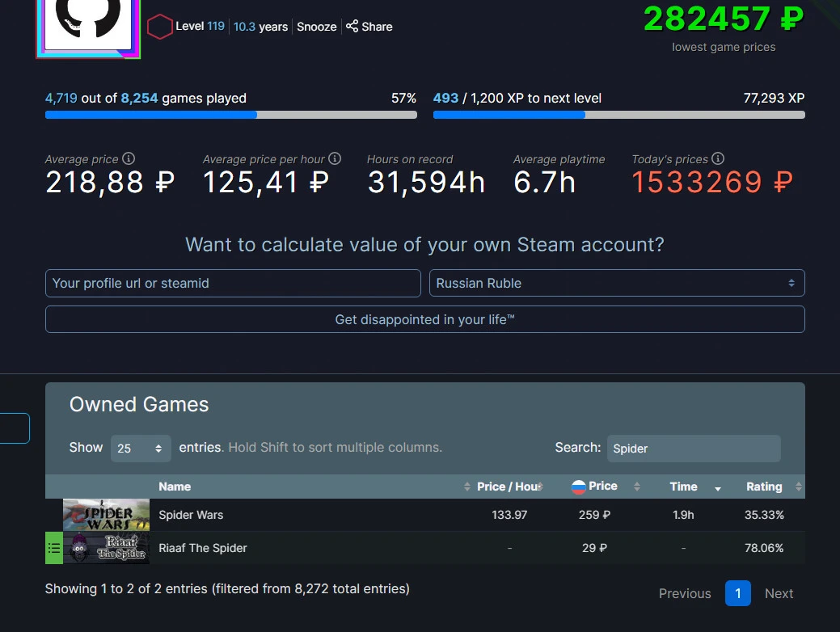840x632 pixels.
Task: Open the Show 25 entries dropdown
Action: (x=141, y=449)
